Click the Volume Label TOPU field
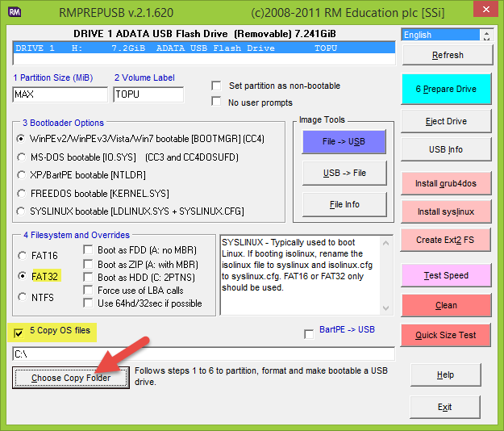This screenshot has width=504, height=431. tap(148, 94)
